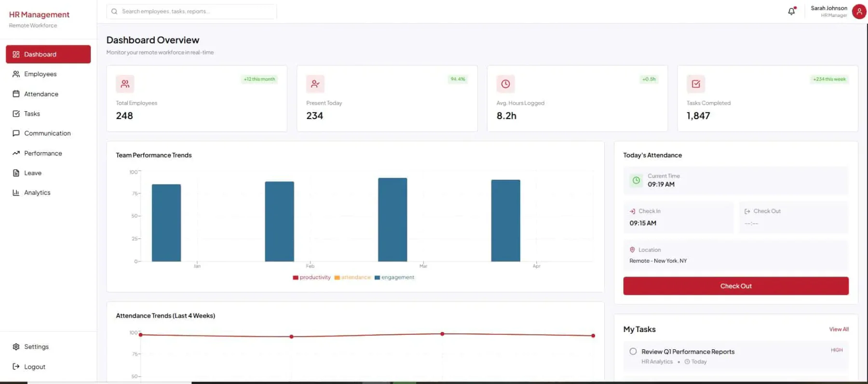Click the "+0.5h" badge on Avg. Hours
Viewport: 868px width, 384px height.
click(x=649, y=79)
